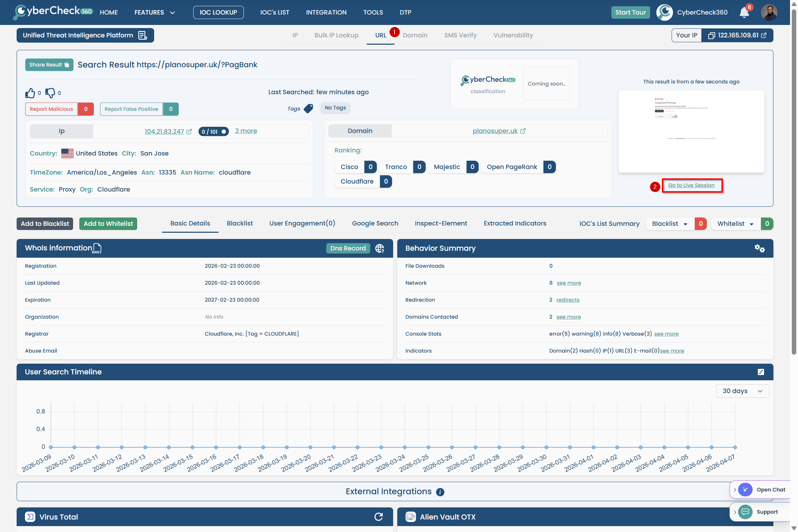Screen dimensions: 798x532
Task: Open external link icon beside planosuper.uk
Action: click(523, 131)
